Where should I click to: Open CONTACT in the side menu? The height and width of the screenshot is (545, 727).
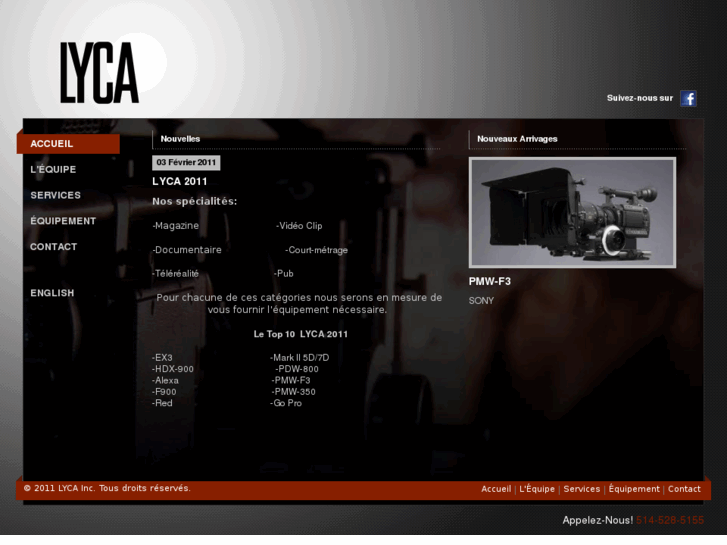click(54, 247)
